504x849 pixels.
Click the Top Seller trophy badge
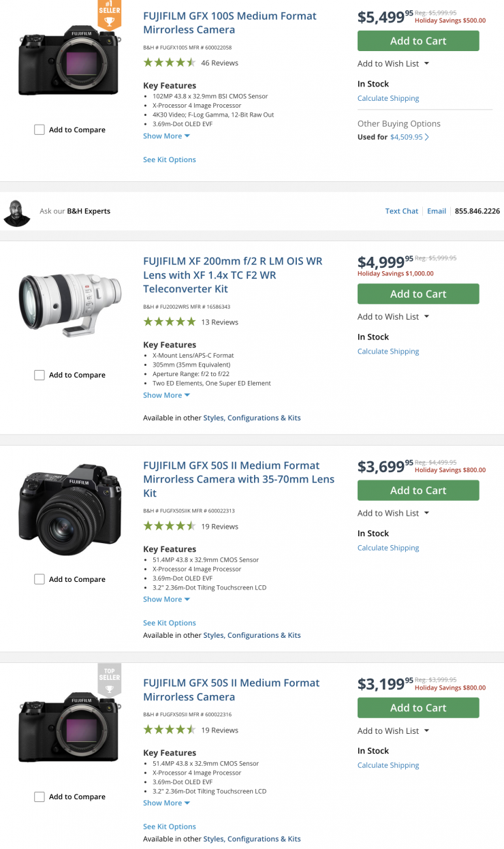coord(109,679)
